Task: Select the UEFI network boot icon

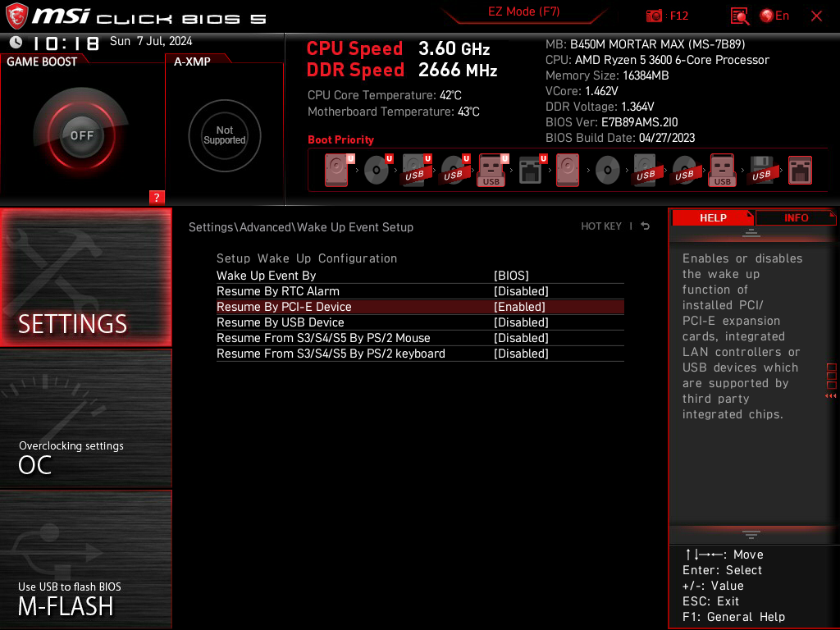Action: (532, 171)
